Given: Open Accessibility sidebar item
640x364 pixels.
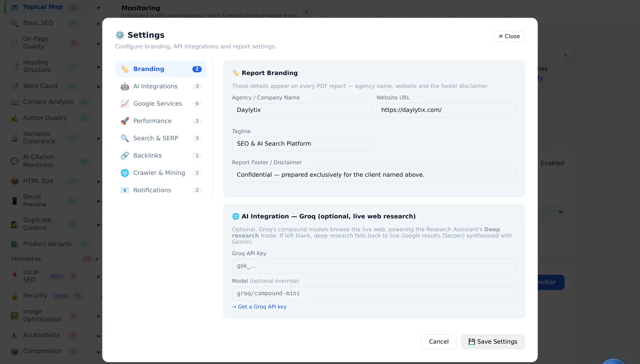Looking at the screenshot, I should point(41,335).
